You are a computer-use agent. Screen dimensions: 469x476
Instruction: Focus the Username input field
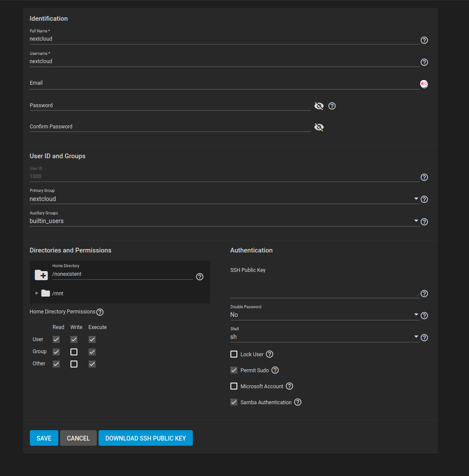[225, 61]
